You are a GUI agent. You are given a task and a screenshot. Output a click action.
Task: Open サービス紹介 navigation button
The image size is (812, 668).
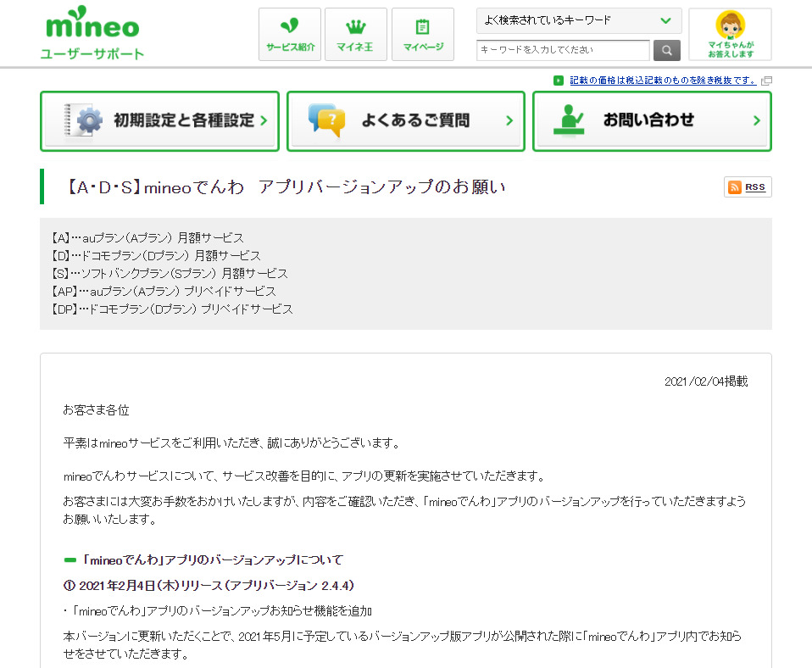click(290, 35)
